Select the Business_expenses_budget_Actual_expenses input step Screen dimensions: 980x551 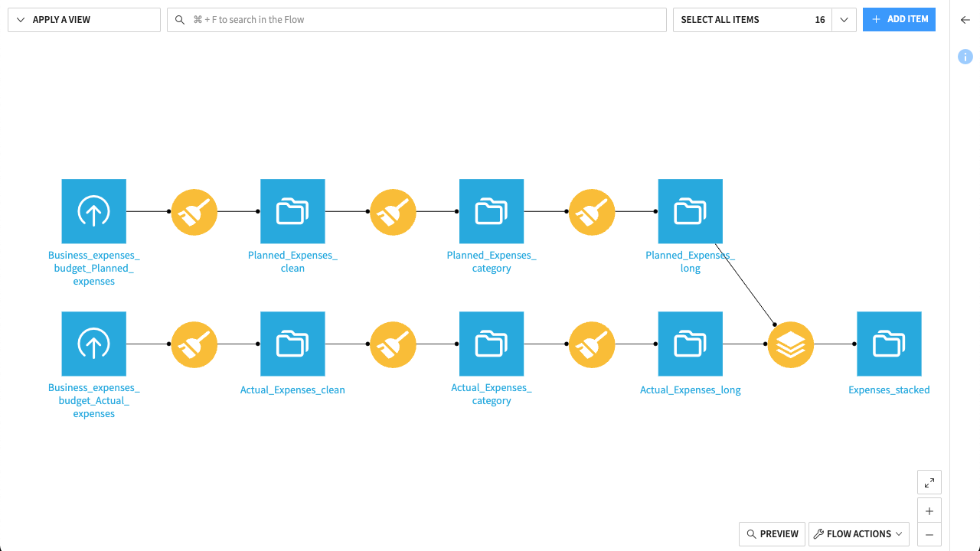[93, 344]
